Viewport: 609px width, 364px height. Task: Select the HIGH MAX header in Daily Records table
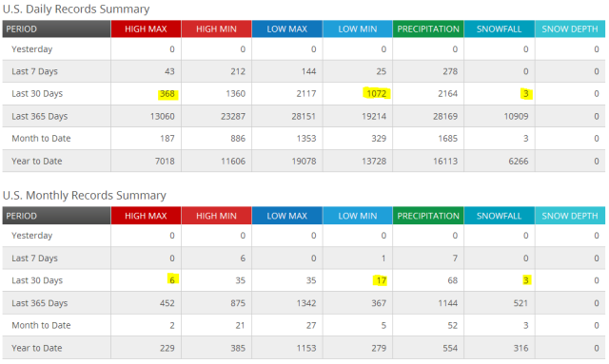pos(146,29)
